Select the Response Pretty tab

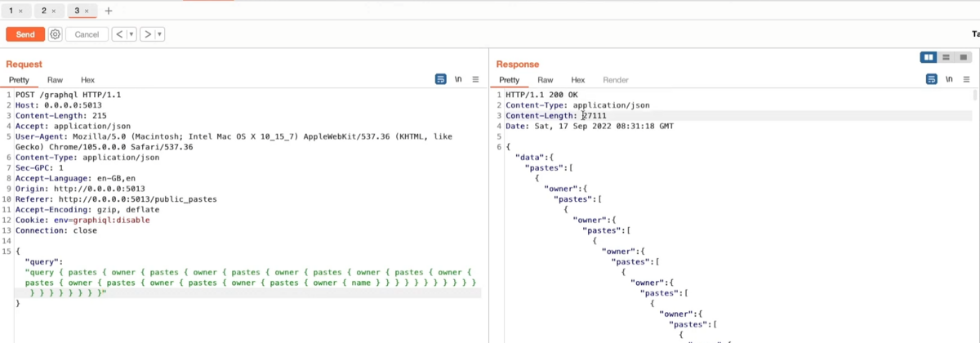click(509, 80)
